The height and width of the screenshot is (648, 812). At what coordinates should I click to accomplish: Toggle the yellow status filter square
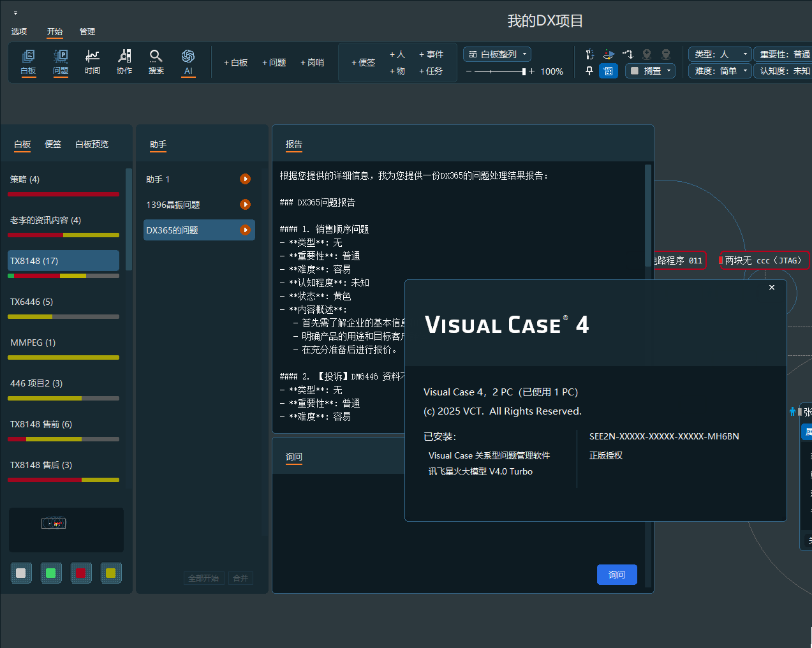tap(110, 573)
